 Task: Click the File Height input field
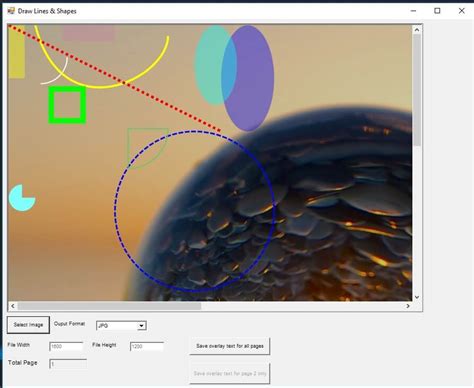[x=147, y=347]
